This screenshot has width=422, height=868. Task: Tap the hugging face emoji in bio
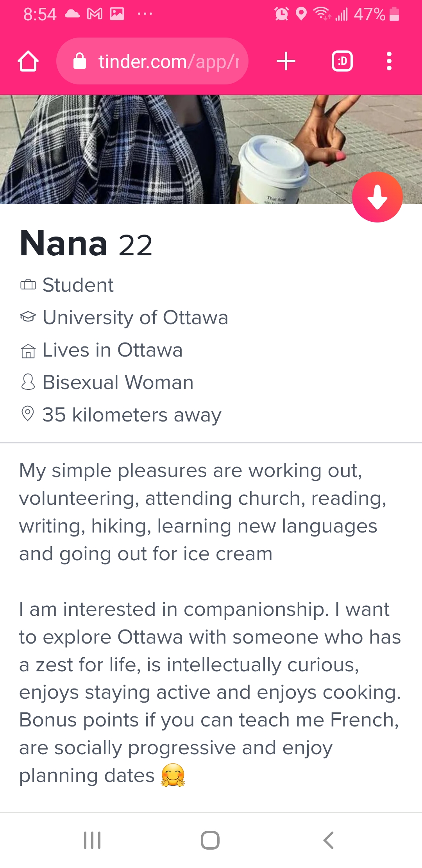pyautogui.click(x=173, y=775)
